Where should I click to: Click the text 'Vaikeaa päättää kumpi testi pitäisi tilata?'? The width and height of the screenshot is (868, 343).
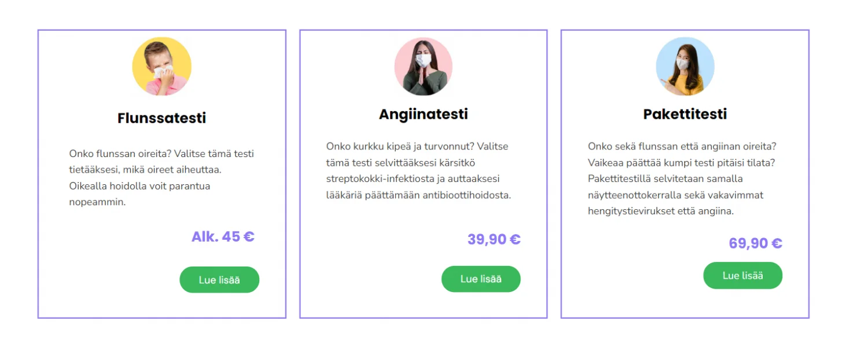pos(681,162)
